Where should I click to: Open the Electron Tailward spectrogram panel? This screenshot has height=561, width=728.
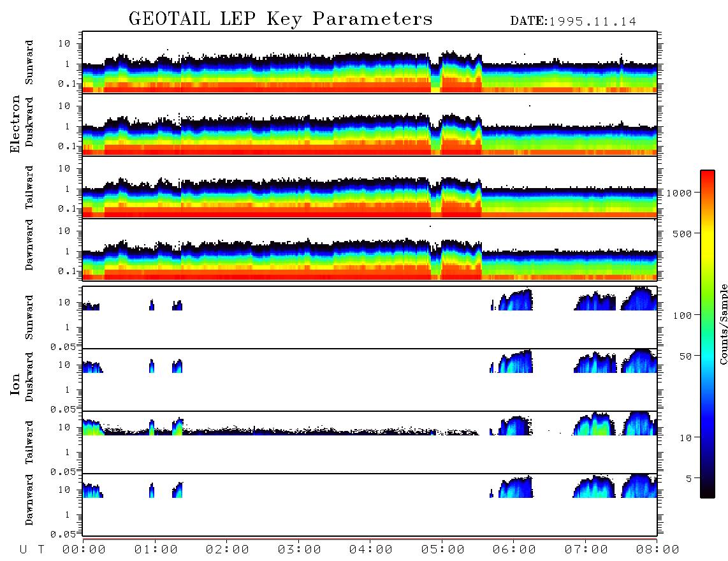pos(370,187)
